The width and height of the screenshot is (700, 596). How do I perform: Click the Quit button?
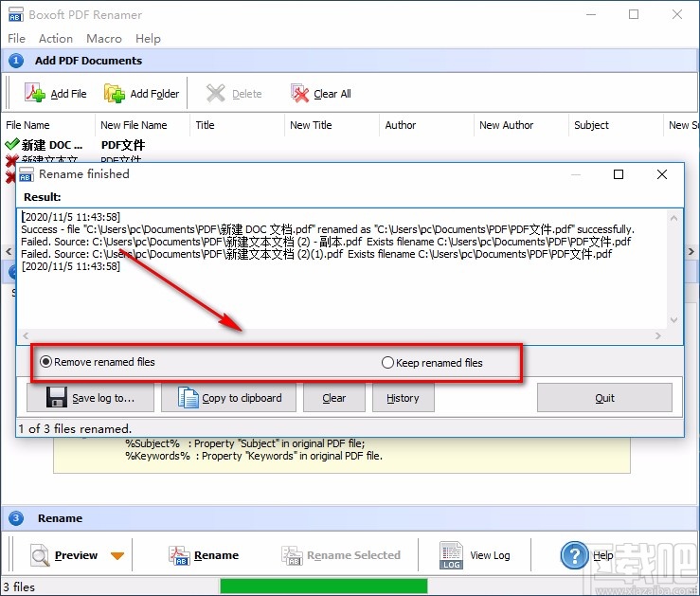(x=604, y=397)
